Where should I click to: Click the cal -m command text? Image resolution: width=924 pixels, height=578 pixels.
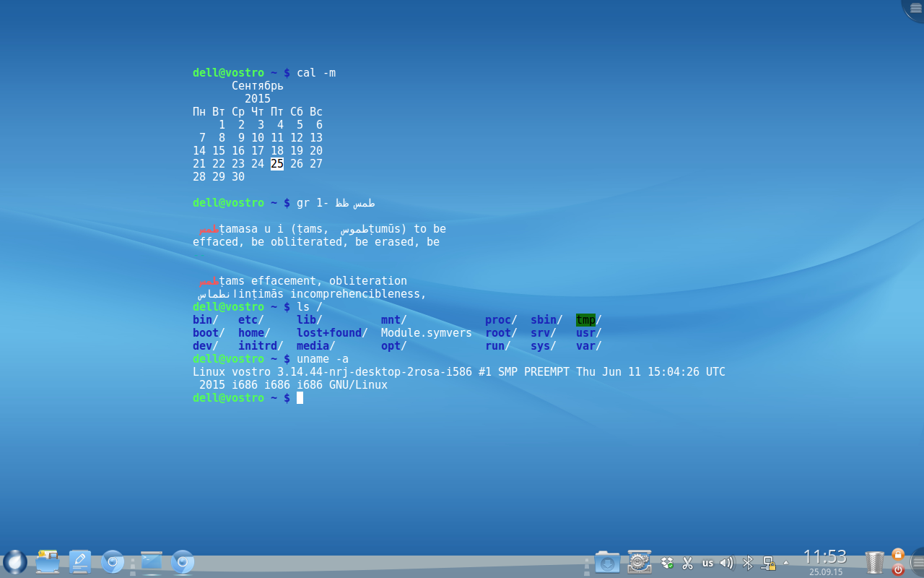(x=316, y=73)
